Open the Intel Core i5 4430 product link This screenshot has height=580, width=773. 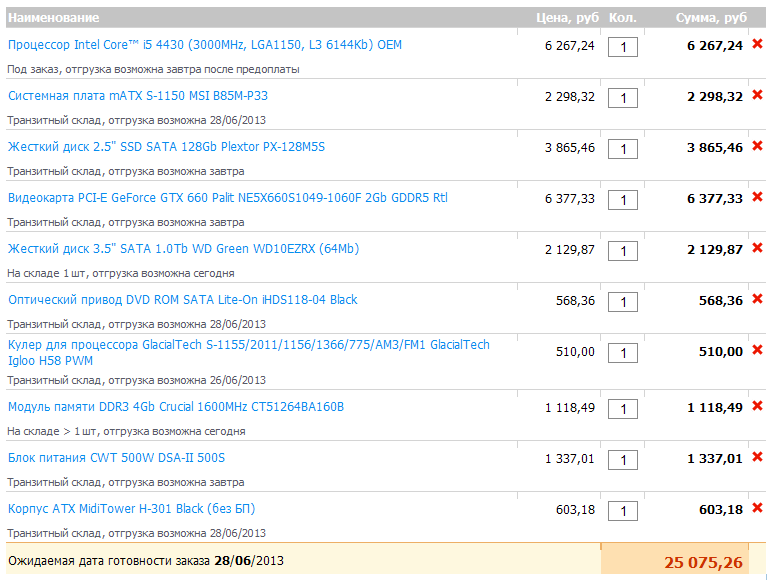click(204, 45)
